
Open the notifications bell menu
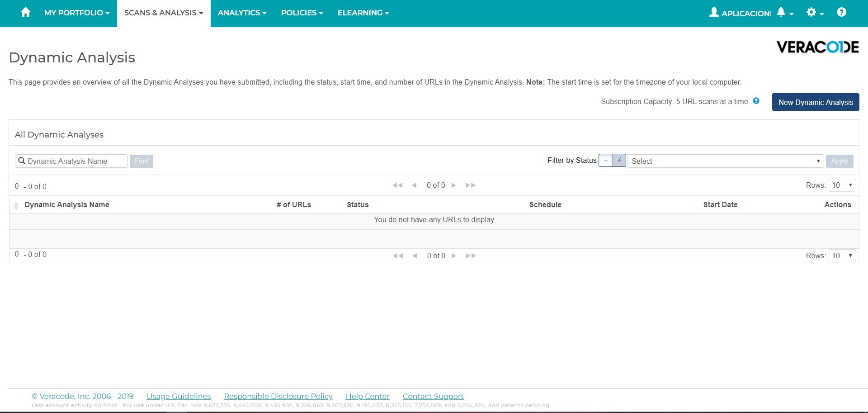[x=785, y=13]
